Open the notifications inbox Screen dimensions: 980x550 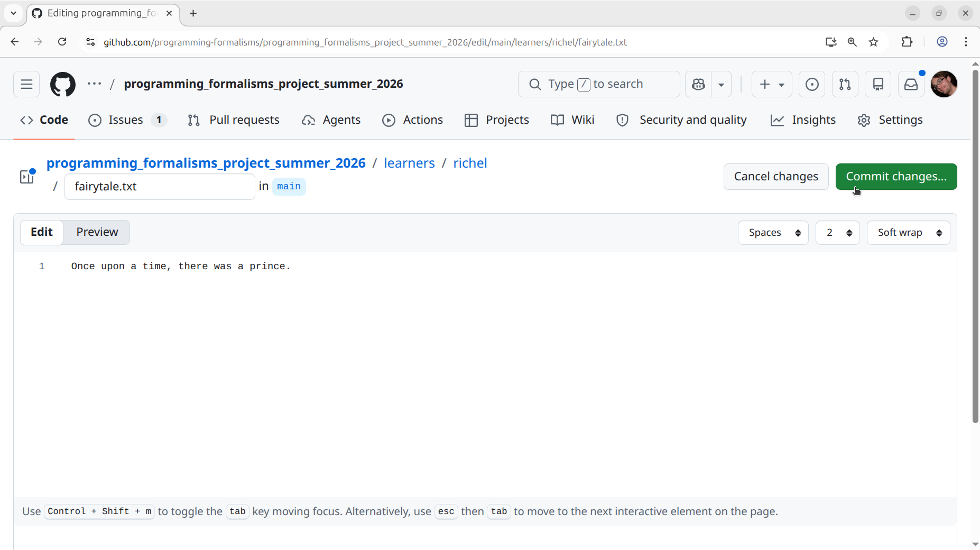911,84
